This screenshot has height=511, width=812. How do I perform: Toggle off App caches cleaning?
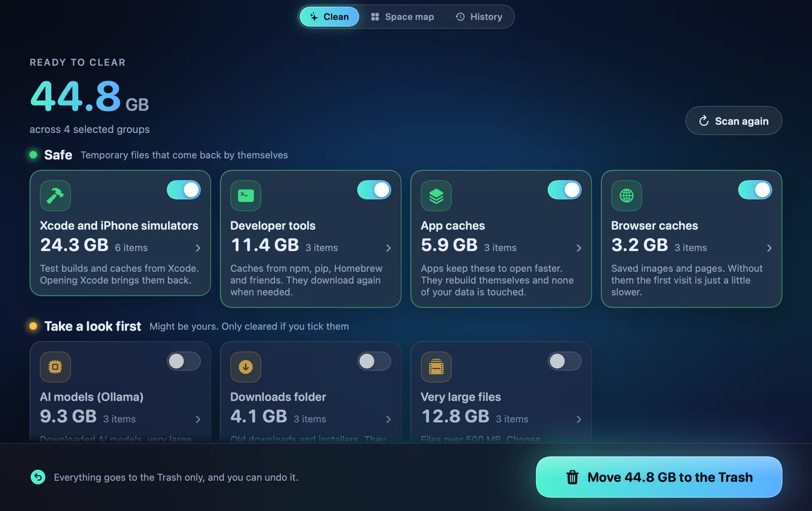(x=564, y=190)
